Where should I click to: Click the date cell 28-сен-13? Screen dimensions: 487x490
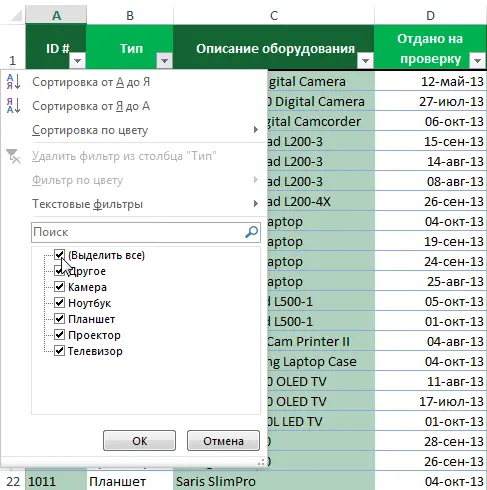(x=430, y=441)
